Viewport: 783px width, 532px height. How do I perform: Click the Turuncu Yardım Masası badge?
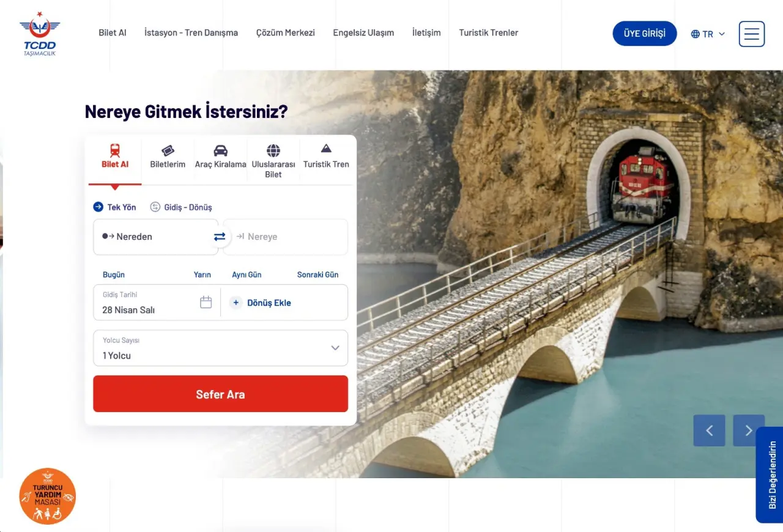coord(47,496)
